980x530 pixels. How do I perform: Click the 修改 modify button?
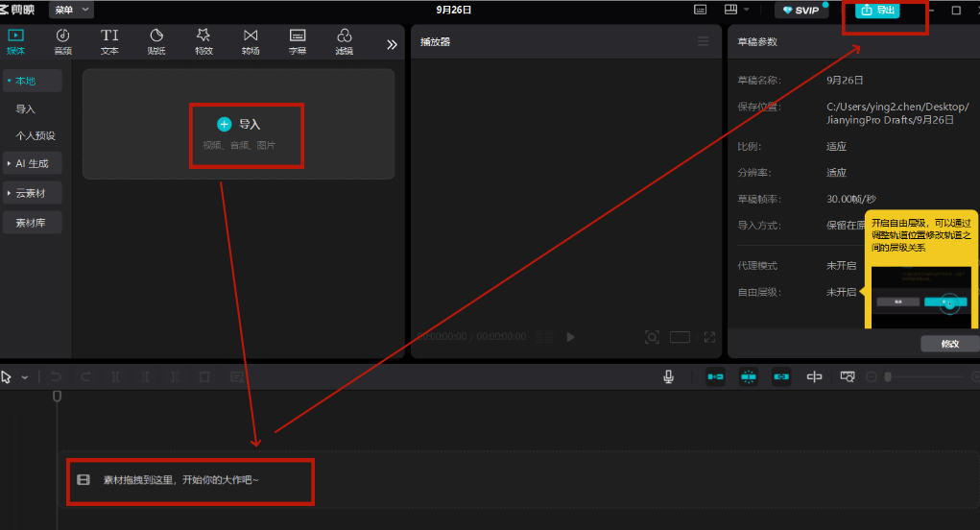pyautogui.click(x=950, y=344)
